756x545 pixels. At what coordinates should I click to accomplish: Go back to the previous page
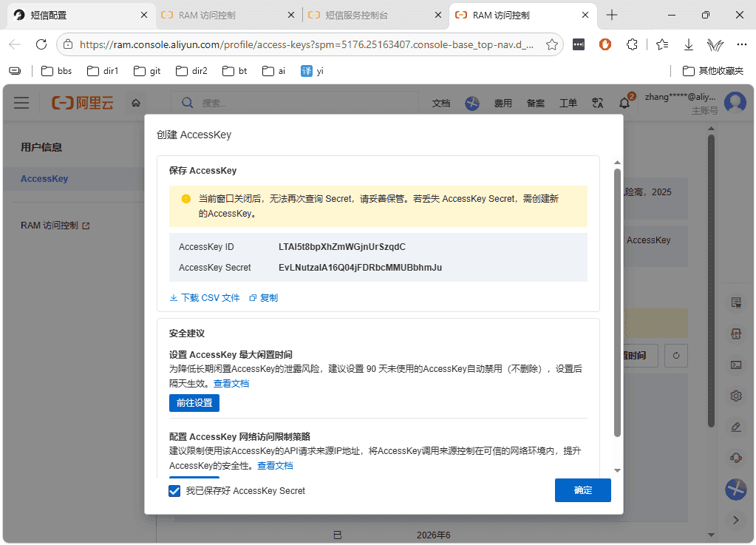(x=15, y=44)
